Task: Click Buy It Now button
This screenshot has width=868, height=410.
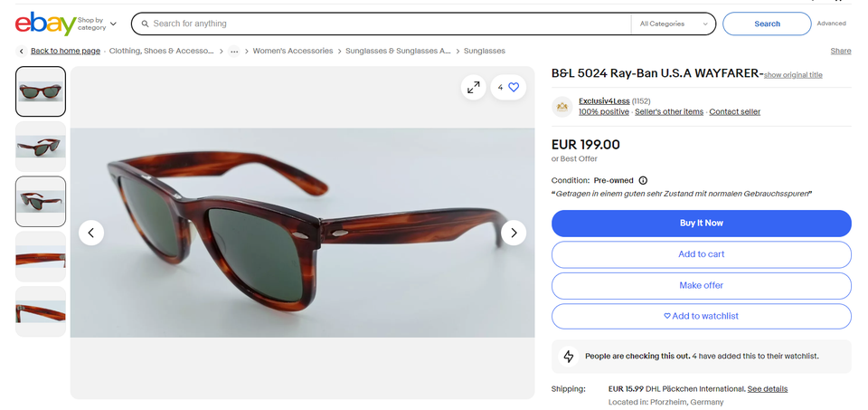Action: pos(702,224)
